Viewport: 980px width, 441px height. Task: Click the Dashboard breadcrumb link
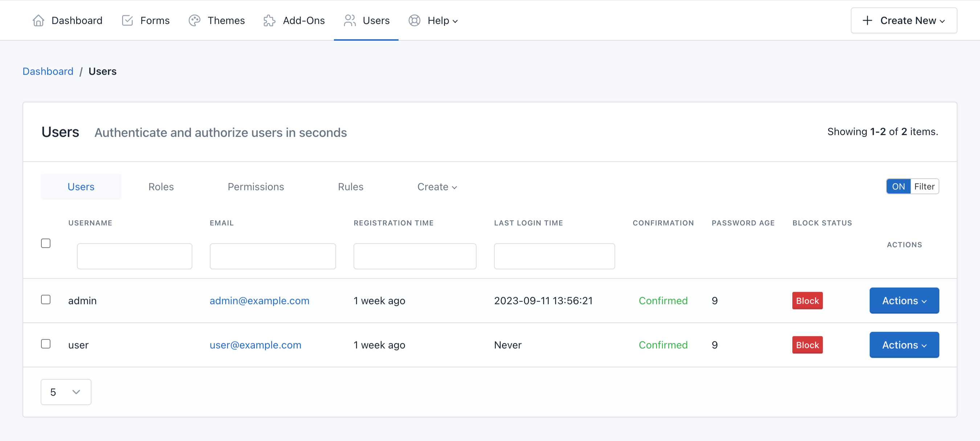[48, 71]
